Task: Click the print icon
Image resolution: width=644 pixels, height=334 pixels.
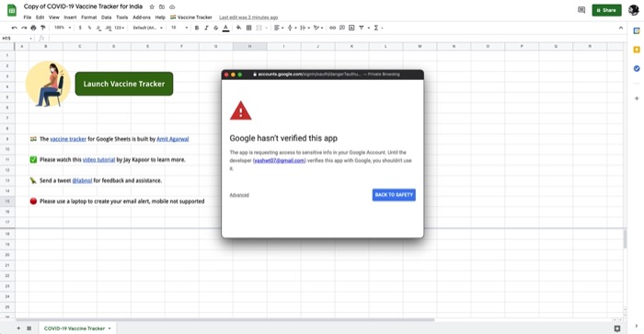Action: click(33, 28)
